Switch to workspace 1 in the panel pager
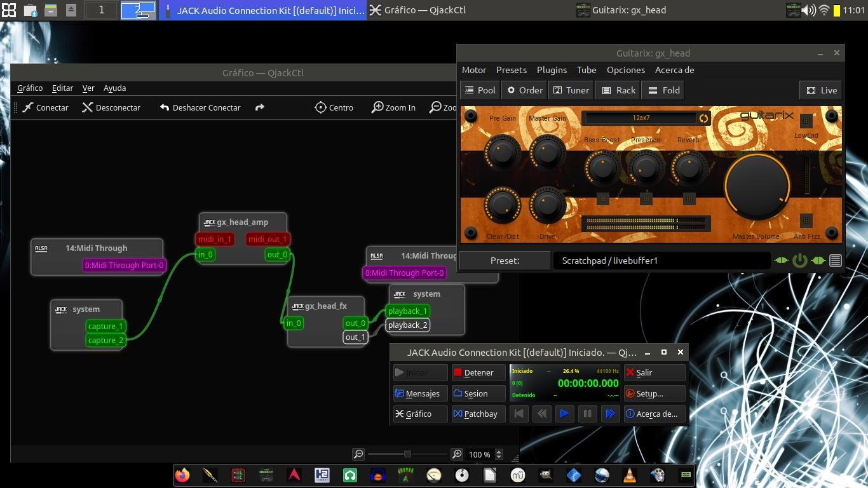The image size is (868, 488). tap(101, 10)
